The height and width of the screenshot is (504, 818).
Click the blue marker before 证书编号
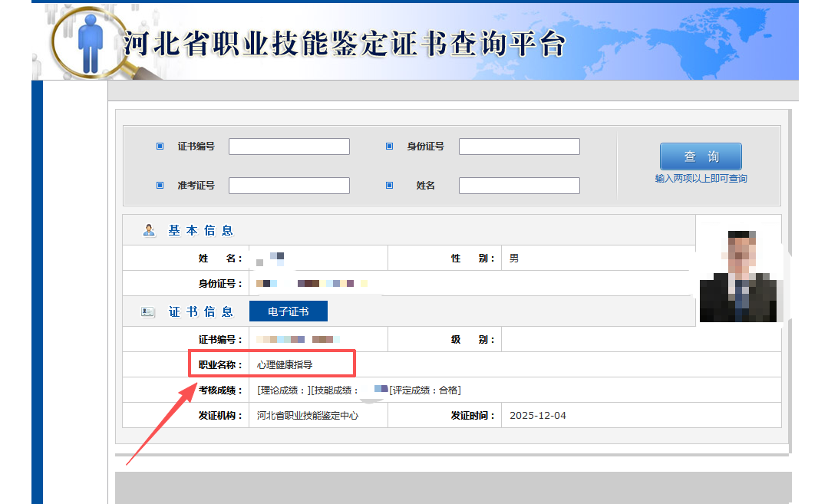pos(160,146)
